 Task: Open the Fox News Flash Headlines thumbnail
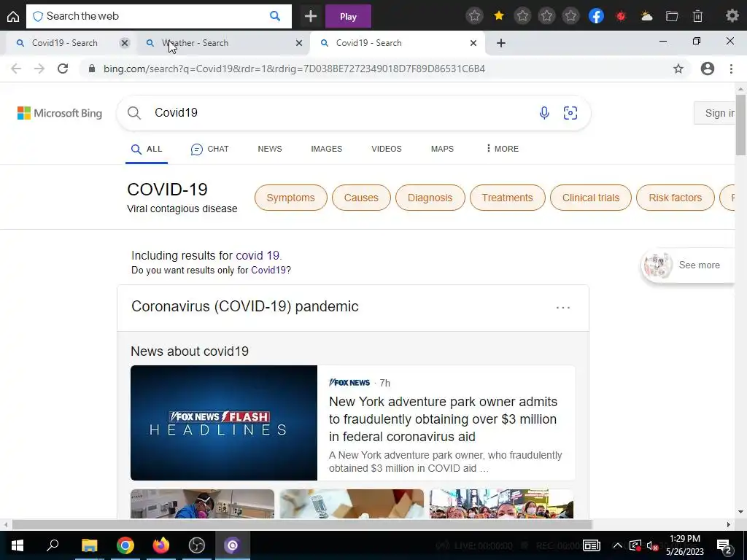[224, 423]
